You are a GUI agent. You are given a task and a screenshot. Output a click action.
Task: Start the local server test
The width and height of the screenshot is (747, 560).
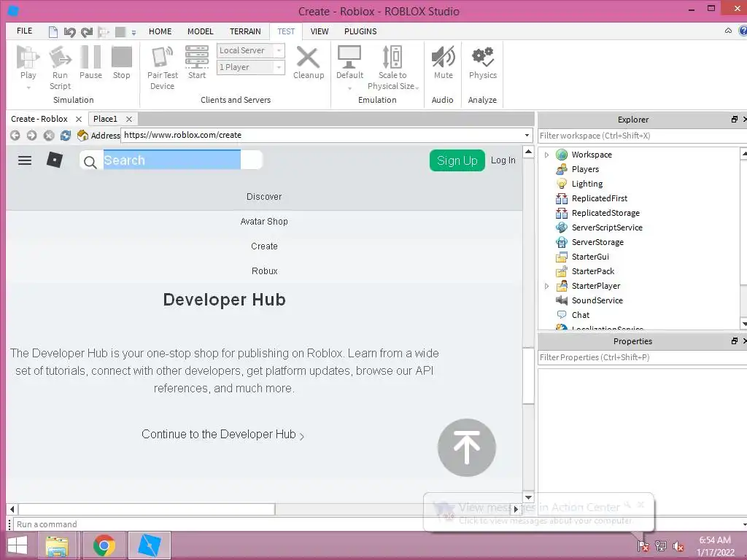tap(197, 57)
